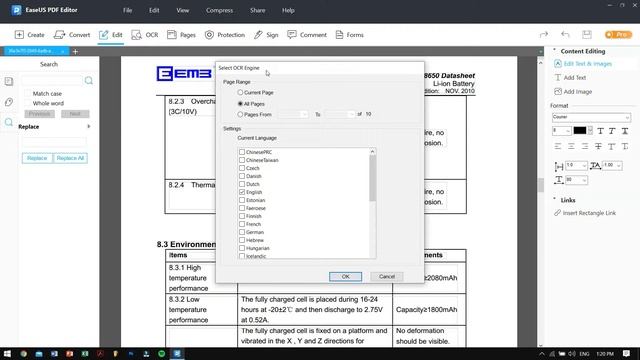
Task: Select Edit Text & Images
Action: point(583,64)
